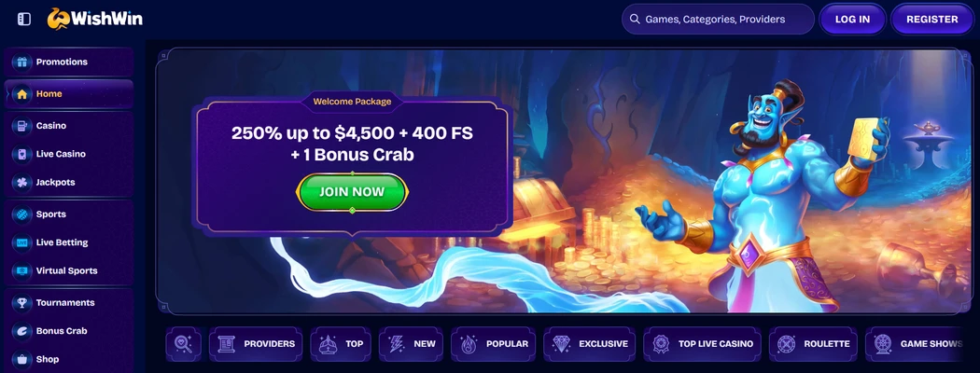
Task: Open the Casino slot icon
Action: [21, 126]
